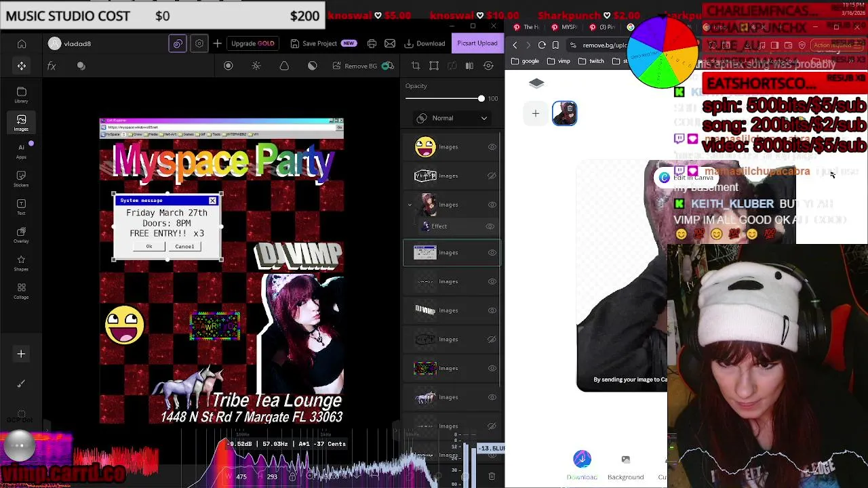Screen dimensions: 868x488
Task: Open the Stickers sidebar panel
Action: click(22, 179)
